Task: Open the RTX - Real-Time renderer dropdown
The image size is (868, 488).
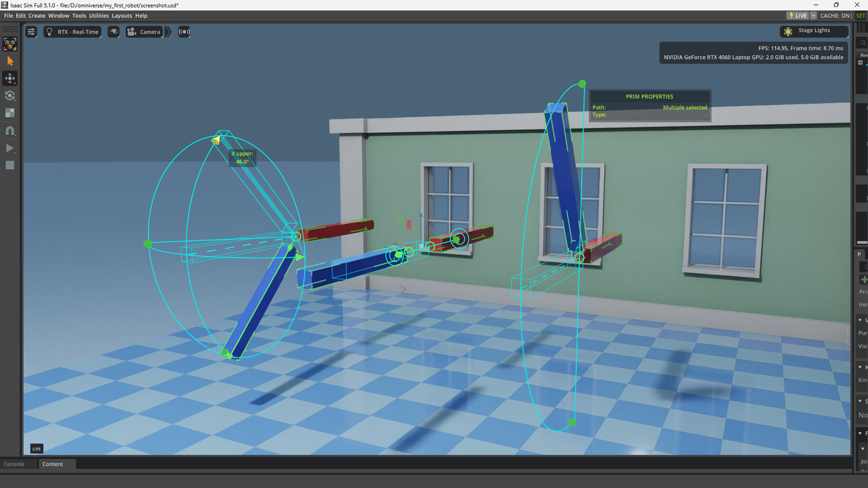Action: (73, 32)
